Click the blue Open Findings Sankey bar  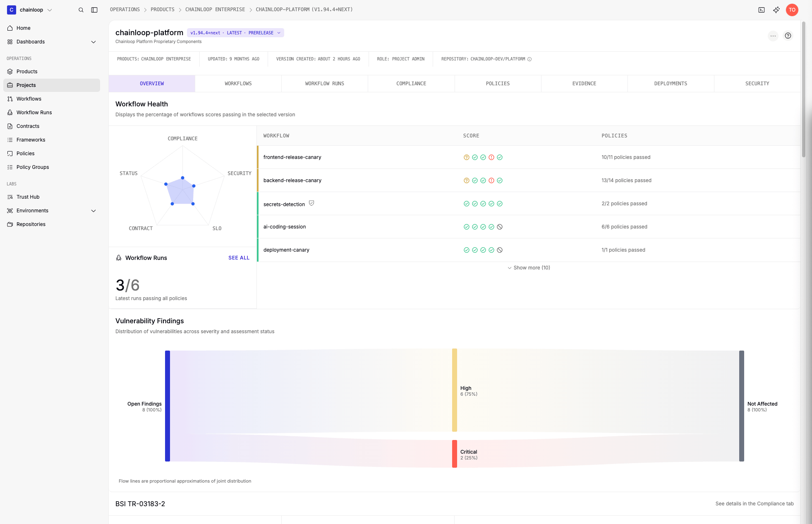[168, 406]
